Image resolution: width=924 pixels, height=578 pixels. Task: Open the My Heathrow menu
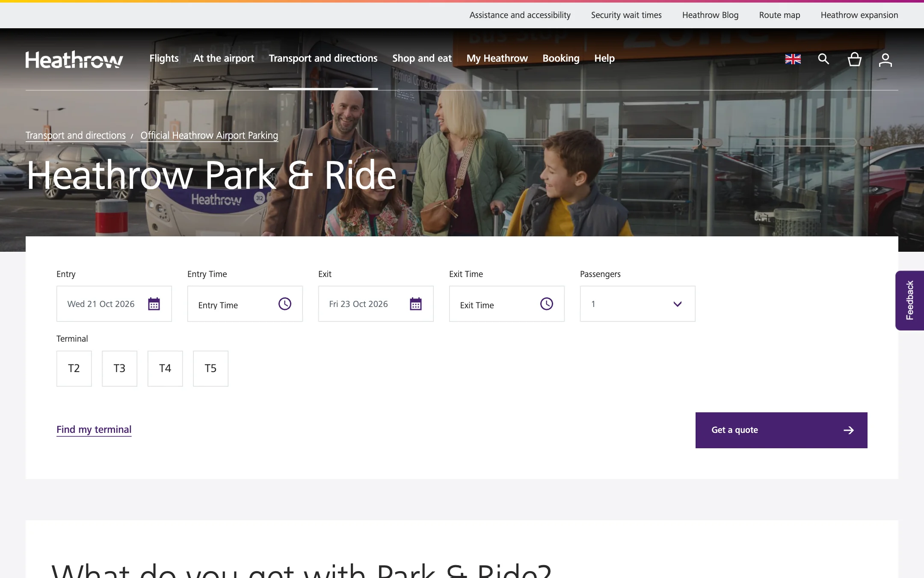click(x=497, y=58)
